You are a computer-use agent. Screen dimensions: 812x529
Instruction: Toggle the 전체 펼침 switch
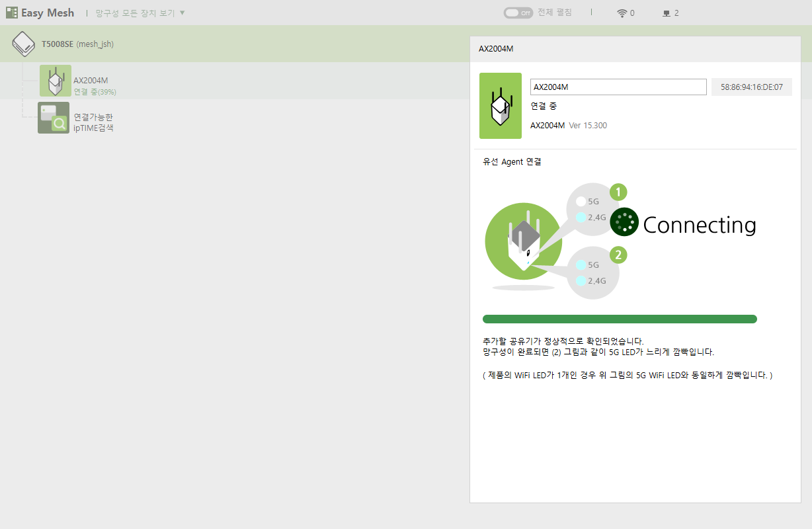coord(518,13)
